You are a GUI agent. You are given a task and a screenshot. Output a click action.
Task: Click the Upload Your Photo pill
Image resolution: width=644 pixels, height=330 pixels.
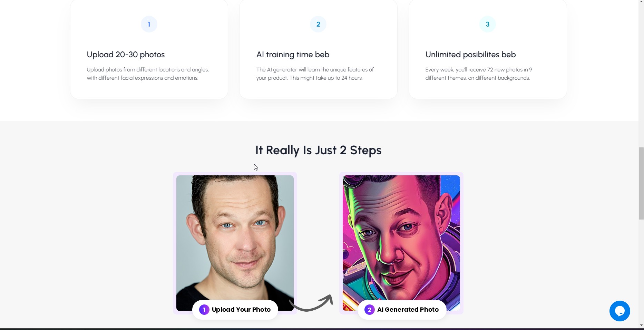pyautogui.click(x=235, y=310)
